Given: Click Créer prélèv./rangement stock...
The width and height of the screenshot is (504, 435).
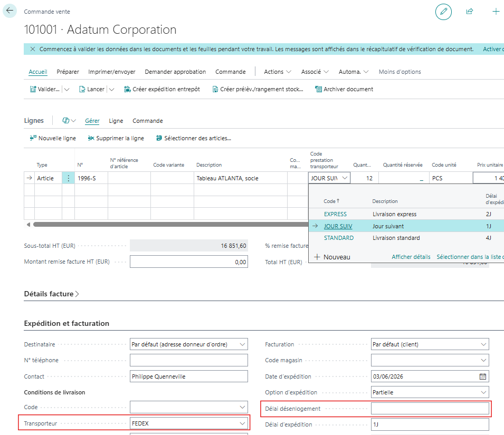Looking at the screenshot, I should 258,89.
